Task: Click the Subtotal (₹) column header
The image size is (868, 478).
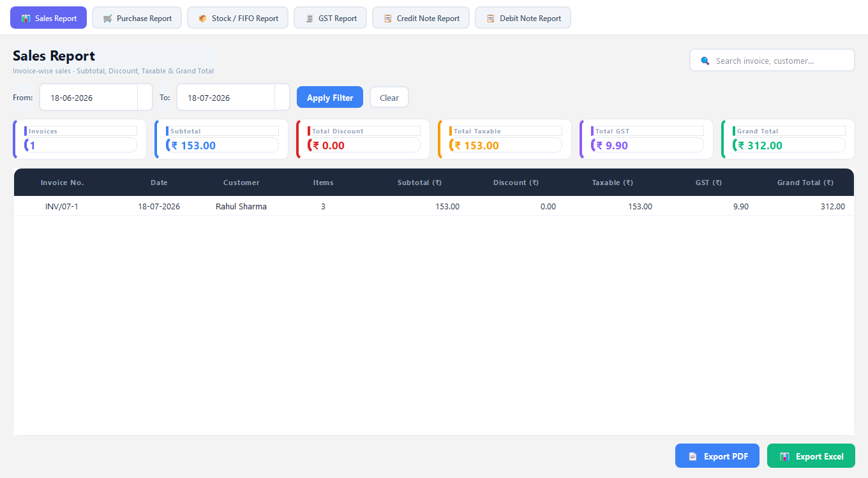Action: coord(419,183)
